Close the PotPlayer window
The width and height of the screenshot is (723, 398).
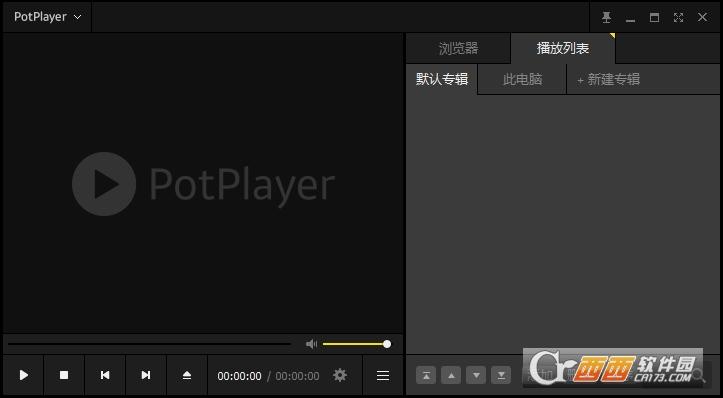(x=702, y=18)
